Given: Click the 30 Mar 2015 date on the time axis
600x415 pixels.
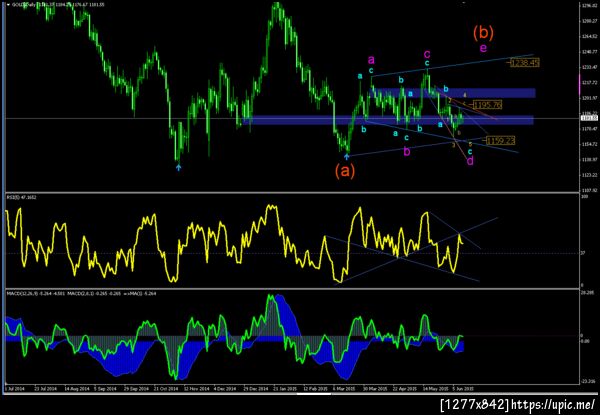Looking at the screenshot, I should [x=375, y=388].
